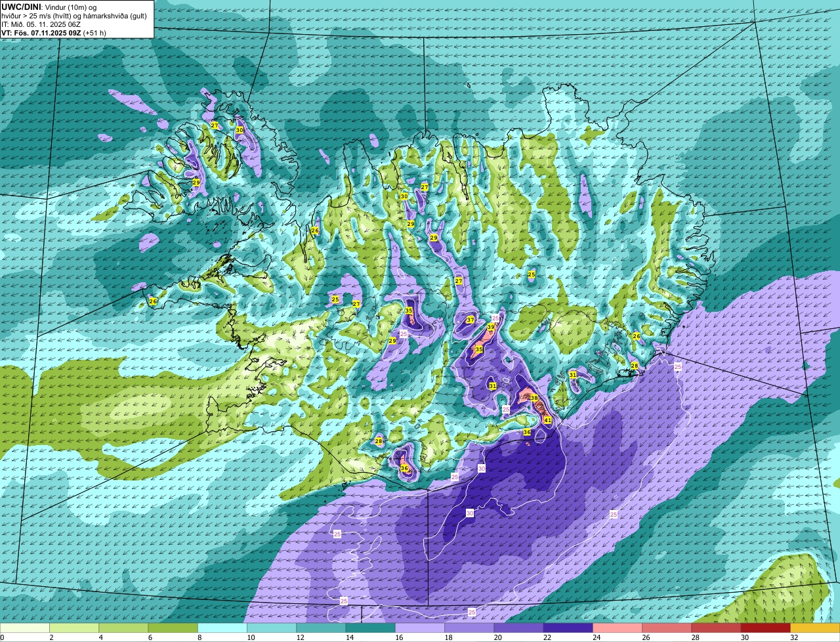The height and width of the screenshot is (642, 840).
Task: Click the 'IT: Mið. 05. 11. 2025 06Z' line
Action: coord(41,24)
